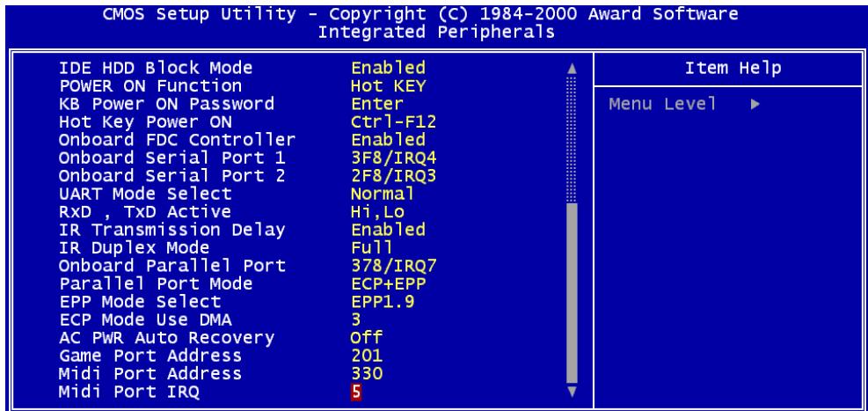Click the Off value for AC PWR
The height and width of the screenshot is (411, 868).
click(366, 337)
